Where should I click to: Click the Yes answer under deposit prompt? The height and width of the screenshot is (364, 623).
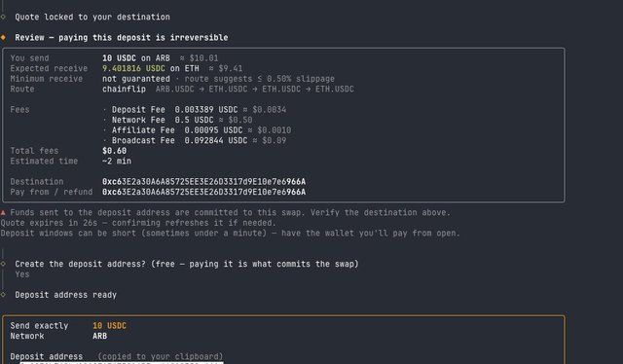[x=22, y=274]
